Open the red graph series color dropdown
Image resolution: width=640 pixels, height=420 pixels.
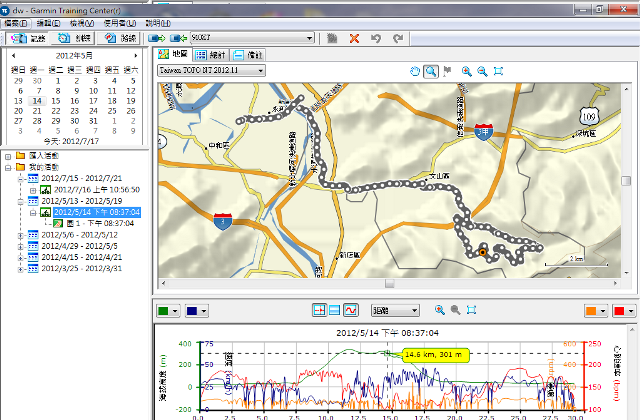tap(624, 311)
